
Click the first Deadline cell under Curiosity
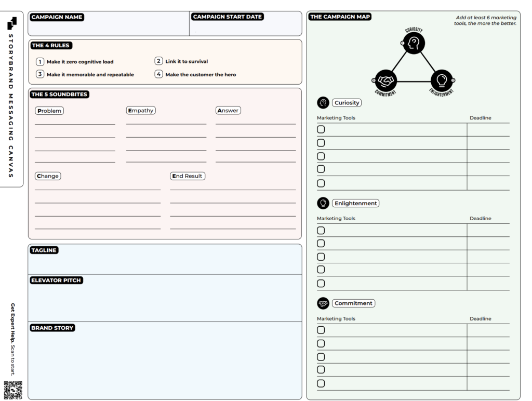point(488,129)
